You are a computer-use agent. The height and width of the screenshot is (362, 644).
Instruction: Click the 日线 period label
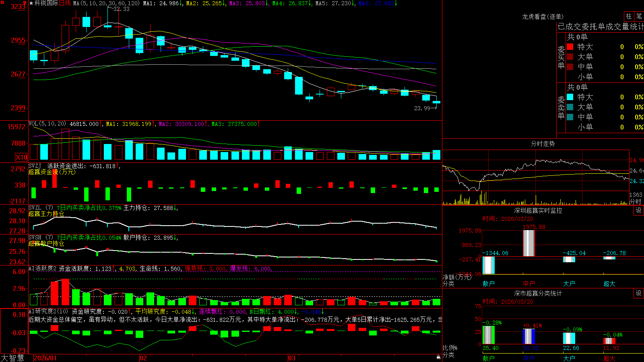tap(65, 3)
